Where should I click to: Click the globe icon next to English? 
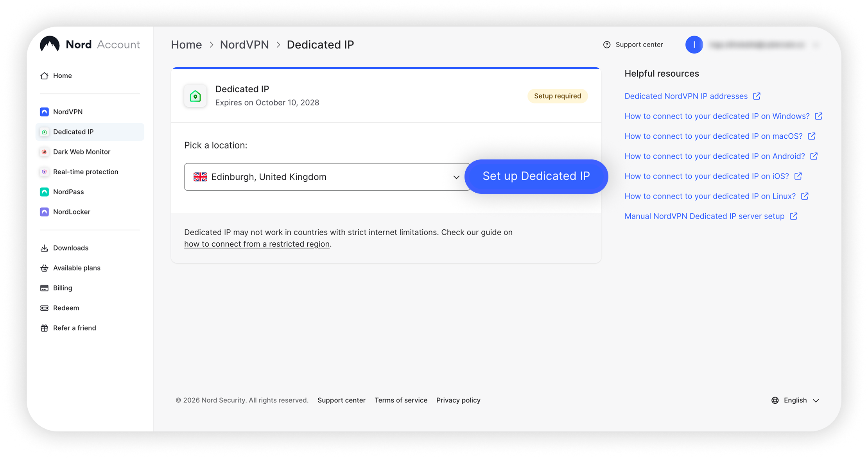click(x=775, y=400)
